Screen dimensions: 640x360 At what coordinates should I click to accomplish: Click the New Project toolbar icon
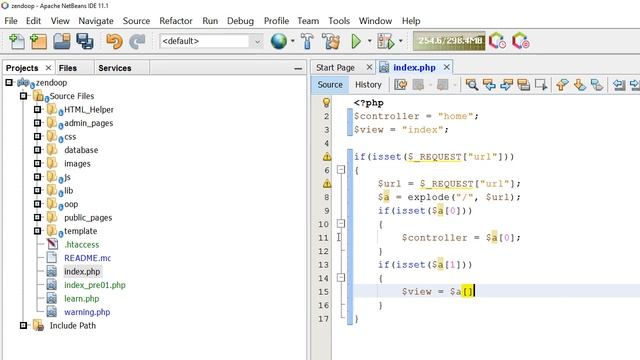pos(38,41)
